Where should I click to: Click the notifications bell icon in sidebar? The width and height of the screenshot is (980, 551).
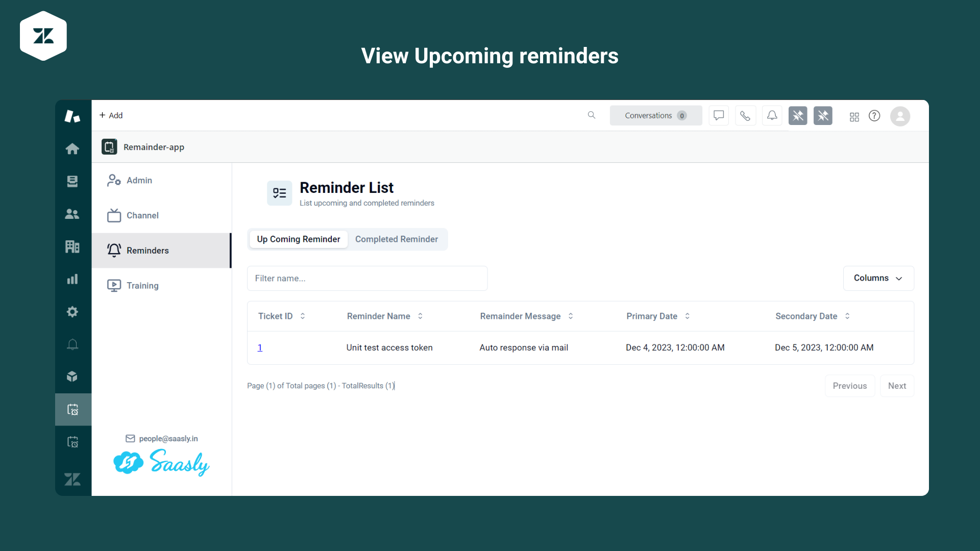point(72,344)
